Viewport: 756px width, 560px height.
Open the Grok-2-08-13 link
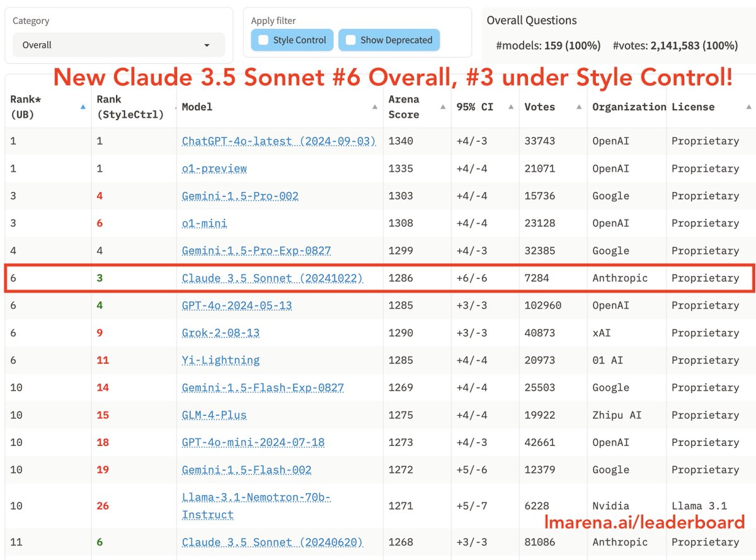click(220, 333)
